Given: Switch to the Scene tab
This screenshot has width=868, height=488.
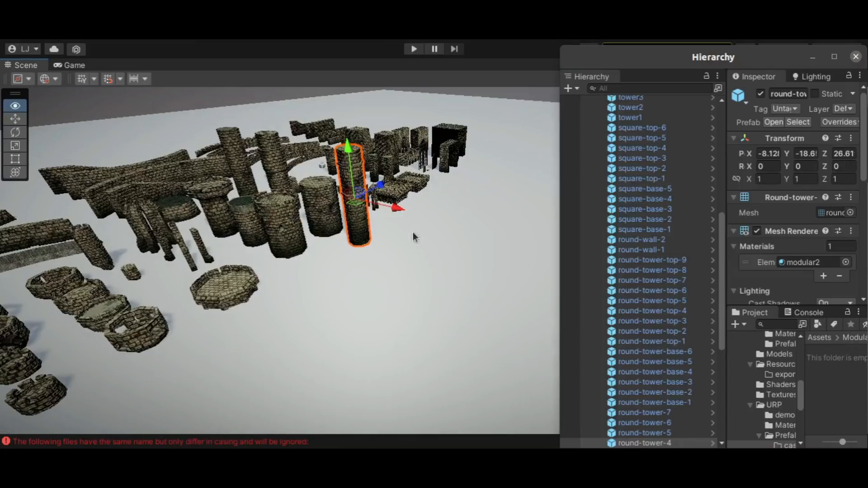Looking at the screenshot, I should (21, 65).
